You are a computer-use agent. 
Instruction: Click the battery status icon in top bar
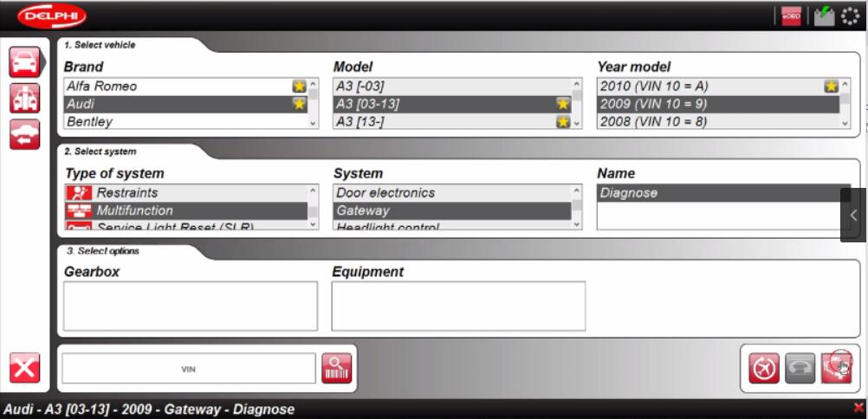point(825,16)
